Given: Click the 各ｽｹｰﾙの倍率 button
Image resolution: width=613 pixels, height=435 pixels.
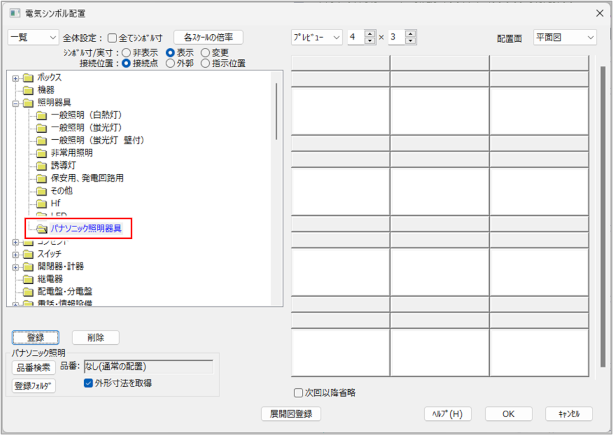Looking at the screenshot, I should [208, 37].
